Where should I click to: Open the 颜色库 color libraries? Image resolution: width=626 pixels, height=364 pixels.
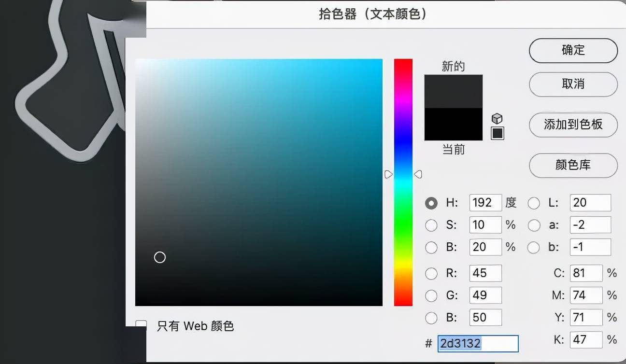(573, 165)
